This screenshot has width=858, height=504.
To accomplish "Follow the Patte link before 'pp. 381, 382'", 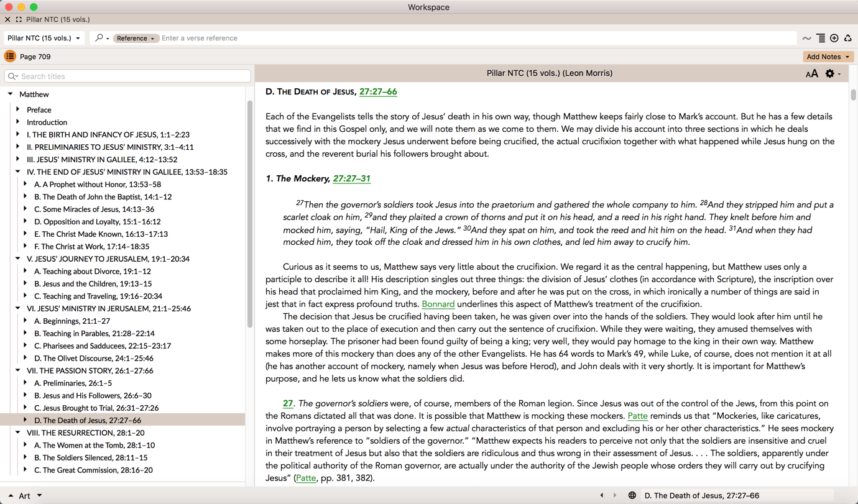I will (305, 479).
